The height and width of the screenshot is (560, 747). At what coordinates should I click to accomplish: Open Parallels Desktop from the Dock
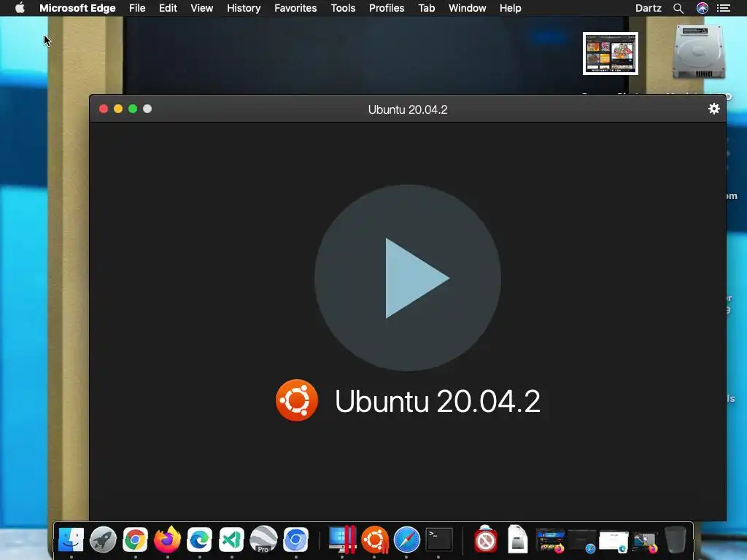coord(342,540)
